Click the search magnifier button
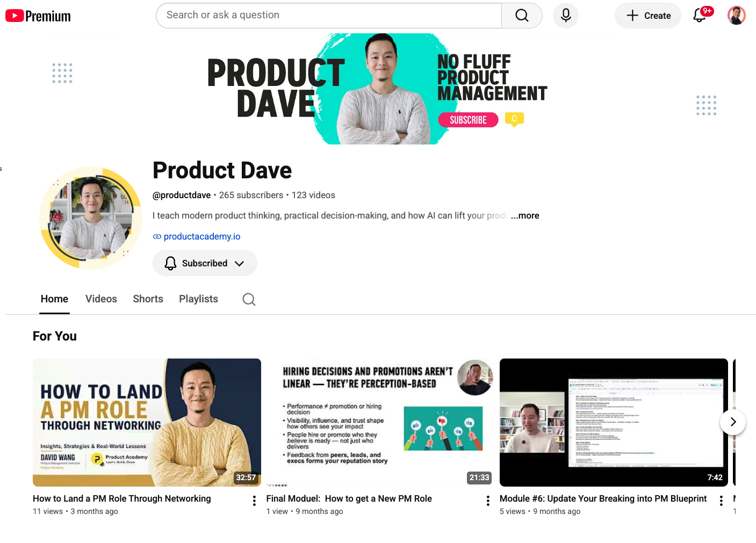Screen dimensions: 756x543 point(522,16)
